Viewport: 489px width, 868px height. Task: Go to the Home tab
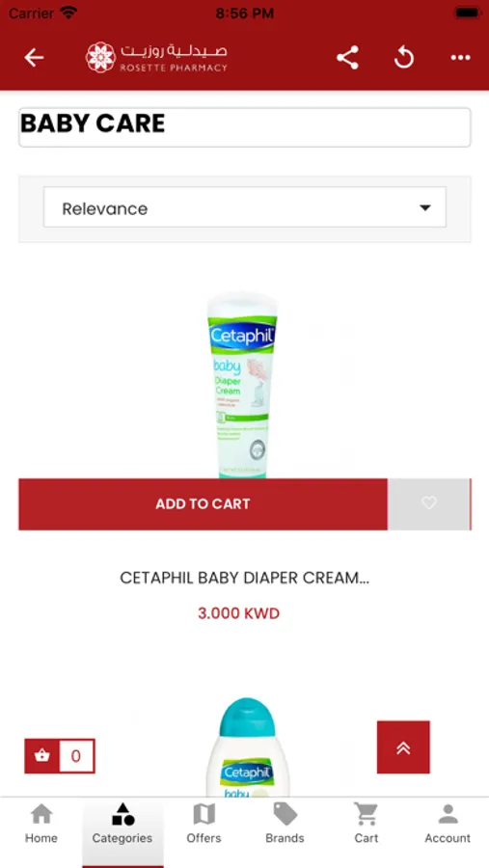tap(41, 824)
